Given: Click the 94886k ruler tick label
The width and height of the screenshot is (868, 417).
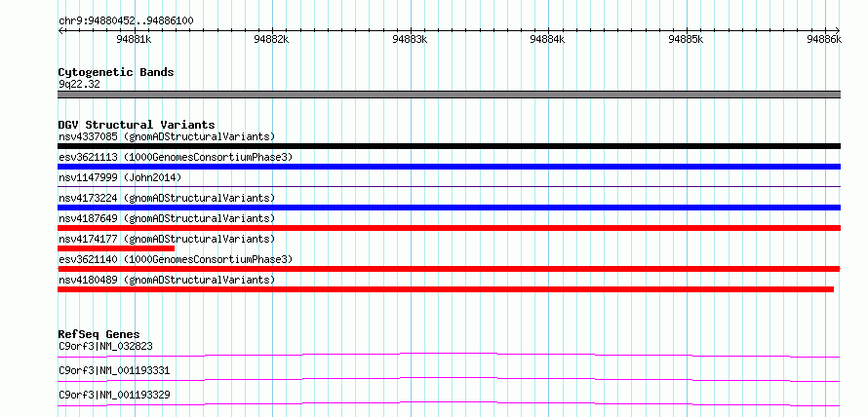Looking at the screenshot, I should point(824,39).
